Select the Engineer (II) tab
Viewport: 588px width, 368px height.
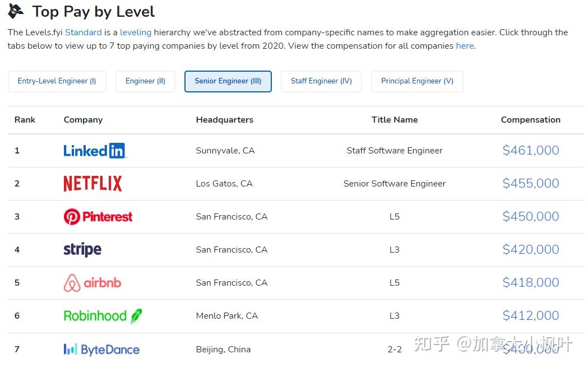[x=145, y=81]
